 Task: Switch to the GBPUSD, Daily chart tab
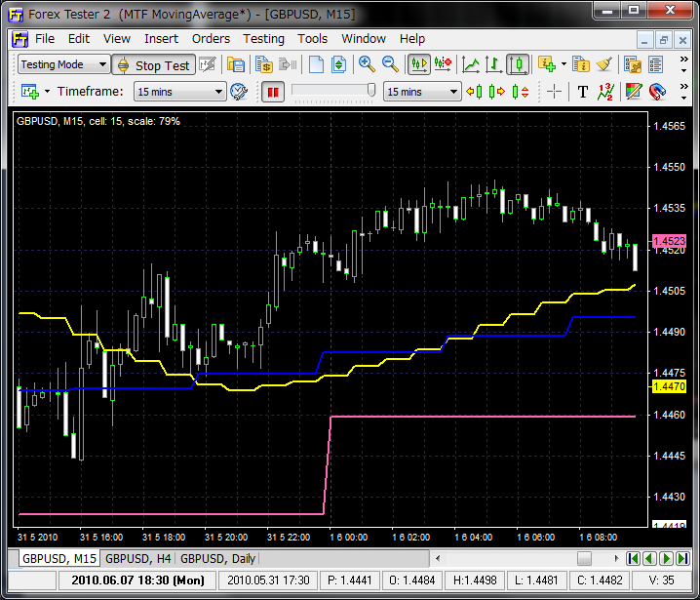(217, 558)
